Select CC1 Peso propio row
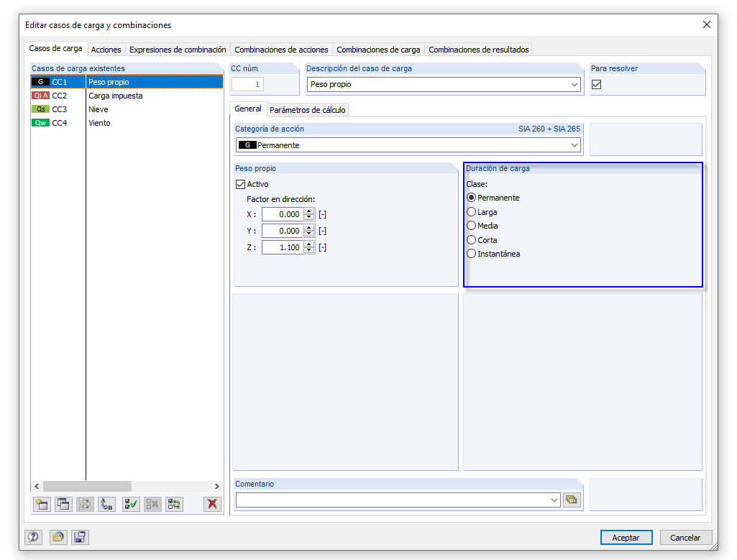Screen dimensions: 737x560 click(x=127, y=82)
